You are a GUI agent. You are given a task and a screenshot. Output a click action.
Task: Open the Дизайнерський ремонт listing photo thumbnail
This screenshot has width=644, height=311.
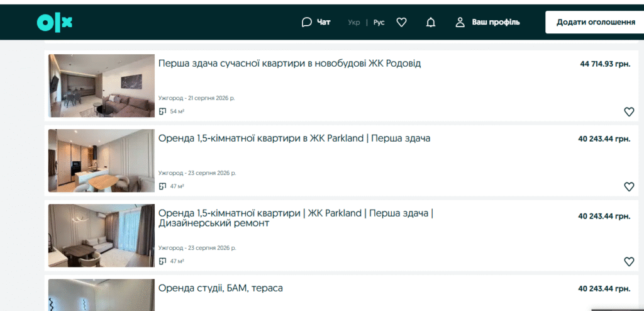tap(101, 235)
